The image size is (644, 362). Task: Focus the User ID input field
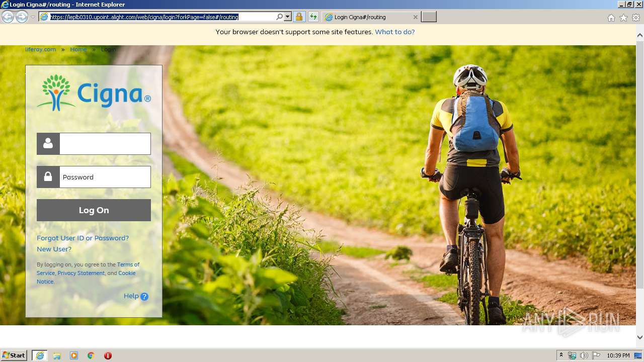105,144
